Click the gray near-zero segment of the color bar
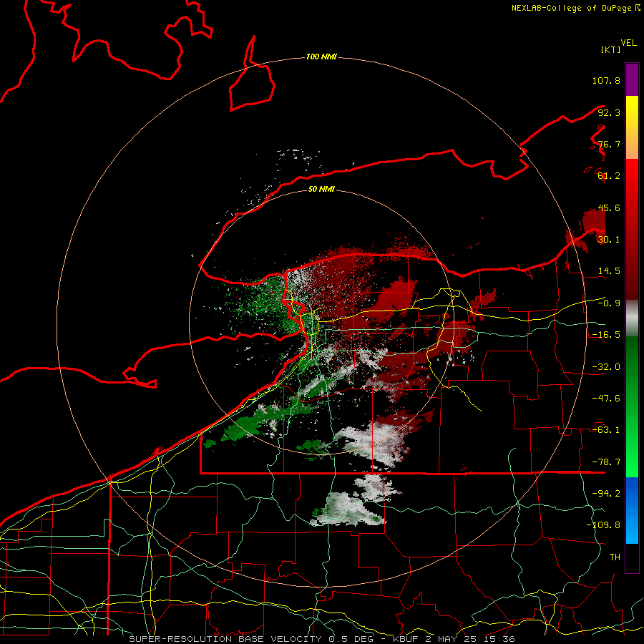 point(632,318)
